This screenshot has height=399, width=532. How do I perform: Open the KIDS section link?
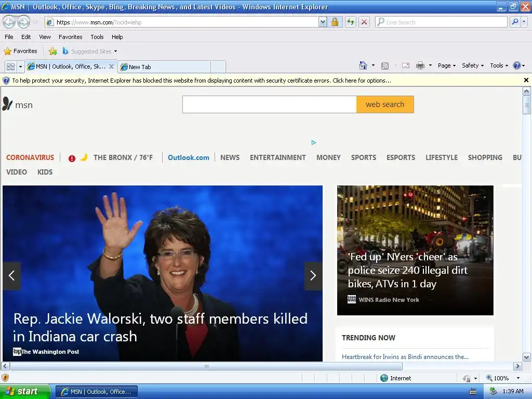pos(45,172)
